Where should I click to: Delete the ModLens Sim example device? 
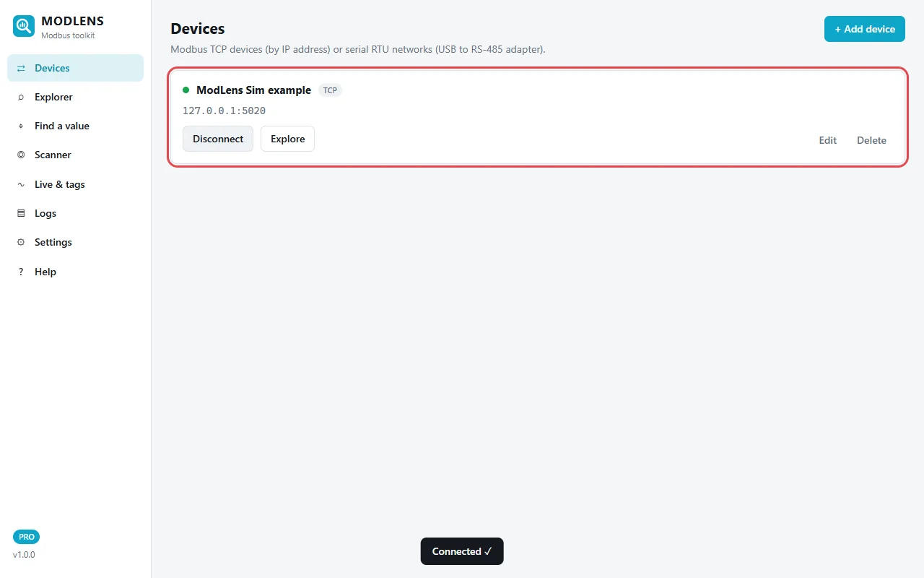[x=871, y=140]
